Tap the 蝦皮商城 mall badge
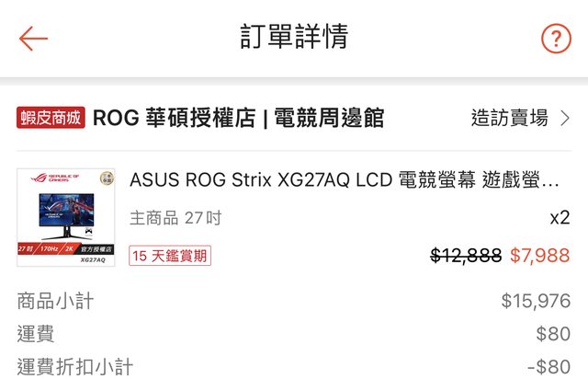Screen dimensions: 588x379 pyautogui.click(x=51, y=118)
